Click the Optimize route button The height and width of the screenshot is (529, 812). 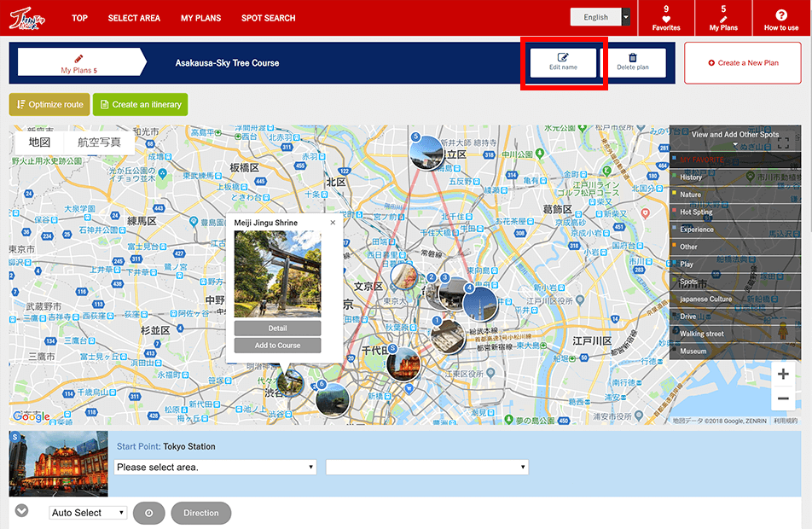coord(49,105)
